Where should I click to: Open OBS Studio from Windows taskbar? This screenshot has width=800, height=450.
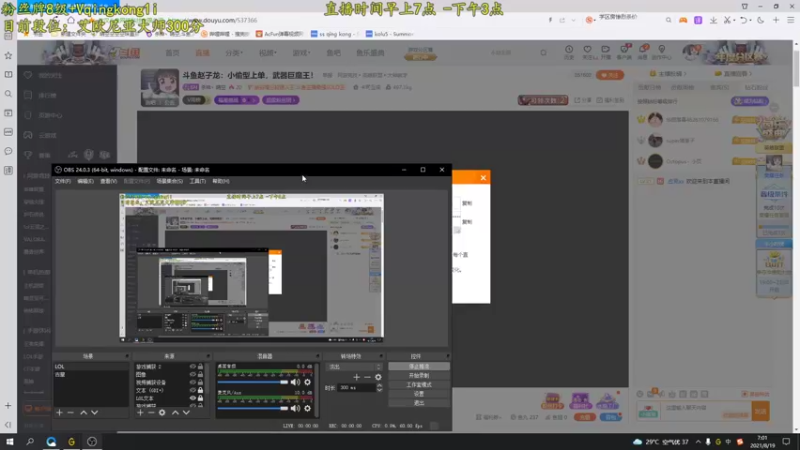point(92,441)
